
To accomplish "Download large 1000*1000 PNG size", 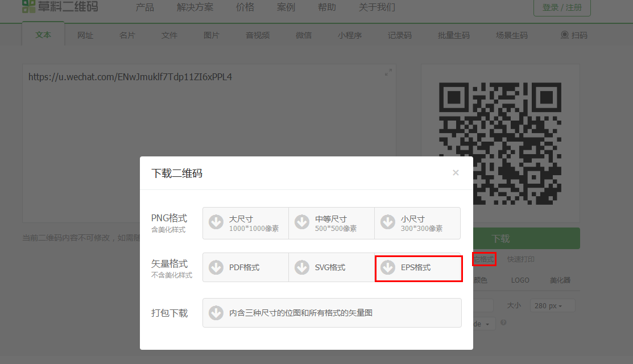I will point(246,223).
